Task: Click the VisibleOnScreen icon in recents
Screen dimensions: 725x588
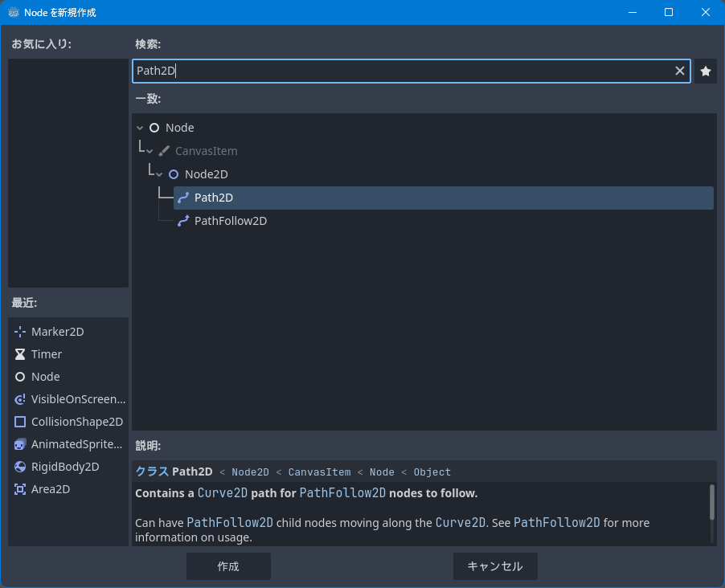Action: coord(20,399)
